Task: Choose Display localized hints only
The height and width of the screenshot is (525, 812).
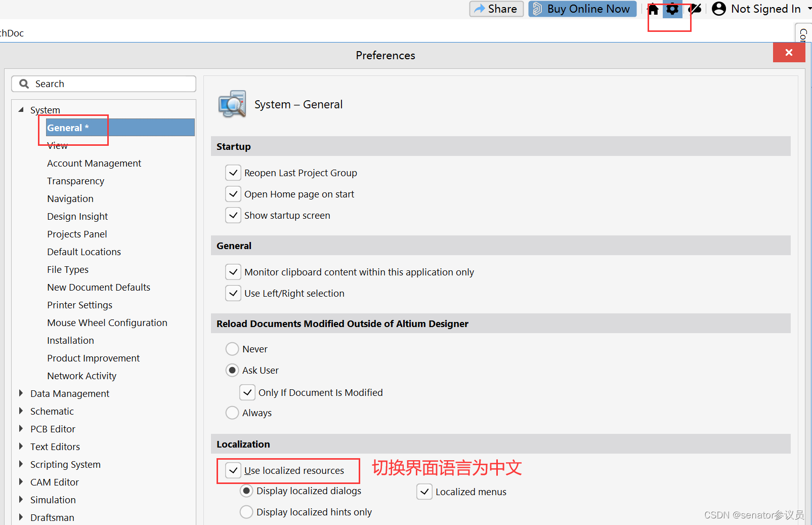Action: point(246,512)
